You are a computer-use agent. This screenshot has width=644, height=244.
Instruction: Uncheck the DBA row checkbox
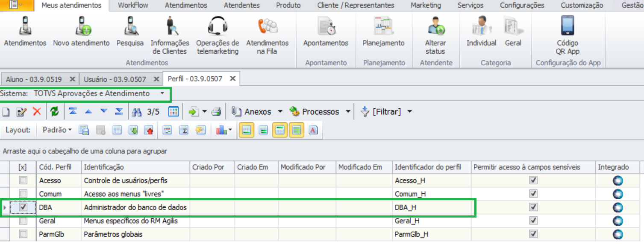click(x=23, y=207)
